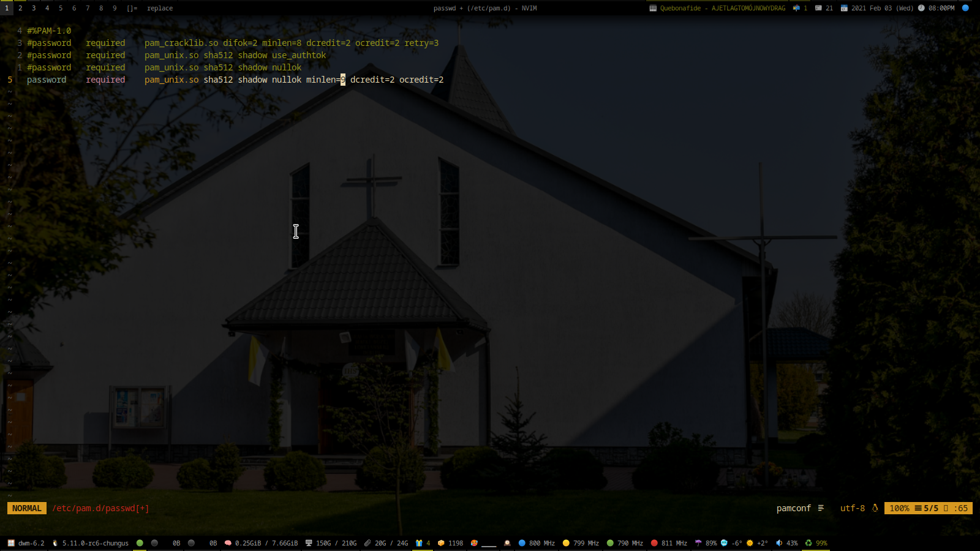This screenshot has height=551, width=980.
Task: Click the /etc/pam.d/passwd[+] filename in statusline
Action: tap(100, 508)
